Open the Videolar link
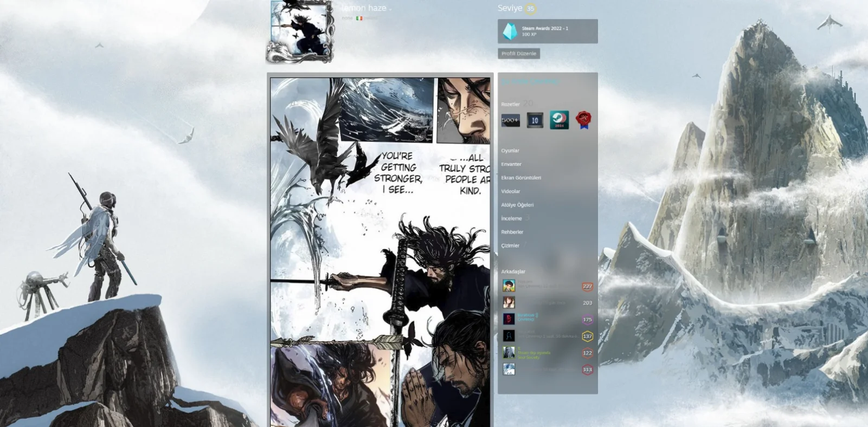 coord(511,191)
